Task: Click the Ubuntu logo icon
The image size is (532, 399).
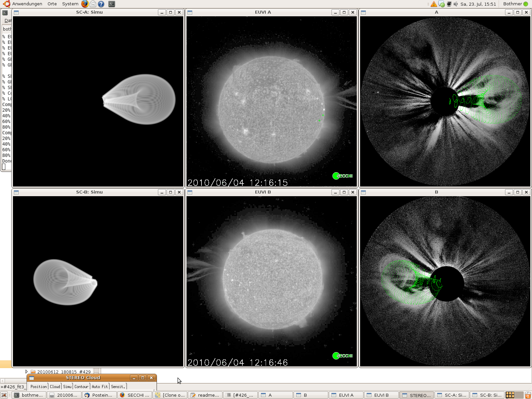Action: point(6,4)
